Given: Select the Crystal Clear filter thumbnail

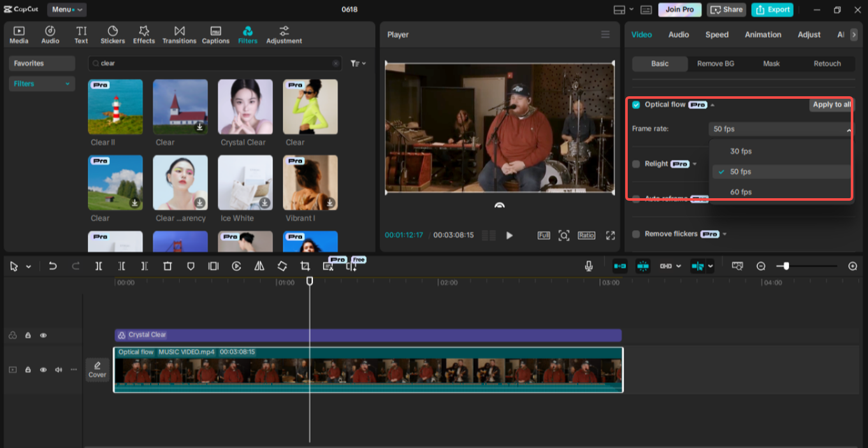Looking at the screenshot, I should click(x=245, y=106).
